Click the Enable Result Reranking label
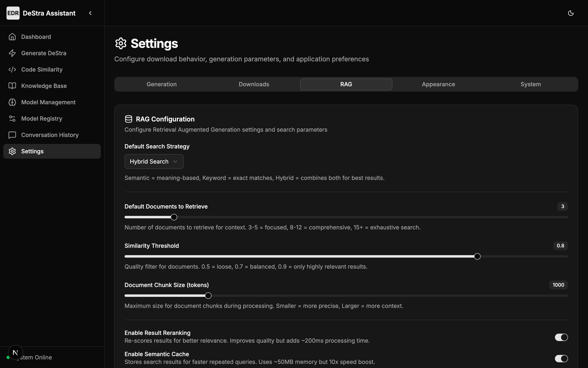The height and width of the screenshot is (368, 588). 157,333
